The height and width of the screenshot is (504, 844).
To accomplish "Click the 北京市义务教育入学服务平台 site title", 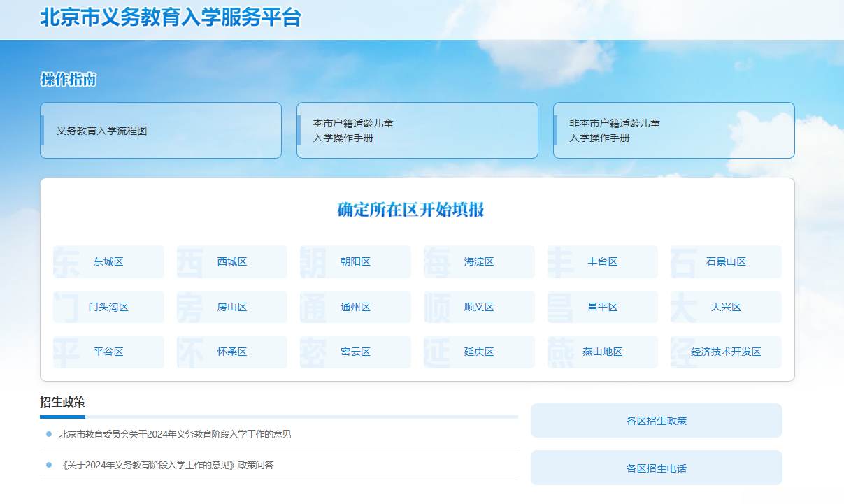I will pyautogui.click(x=171, y=17).
